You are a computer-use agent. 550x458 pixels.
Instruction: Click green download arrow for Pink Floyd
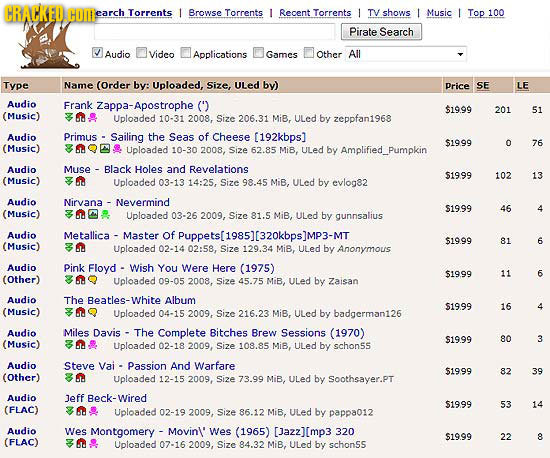coord(69,280)
